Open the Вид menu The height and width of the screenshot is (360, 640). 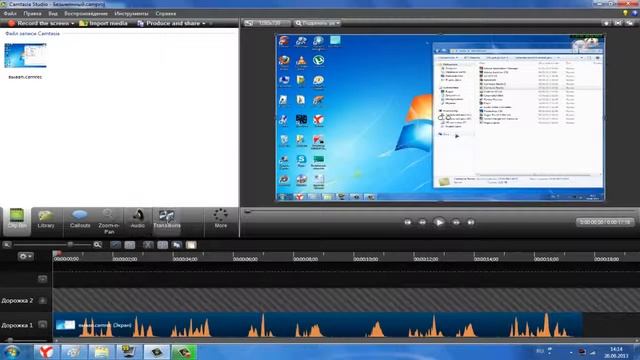(53, 13)
